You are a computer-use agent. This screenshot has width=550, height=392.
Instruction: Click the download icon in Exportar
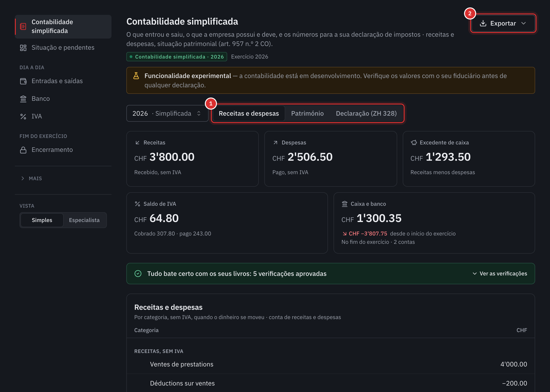(x=483, y=23)
